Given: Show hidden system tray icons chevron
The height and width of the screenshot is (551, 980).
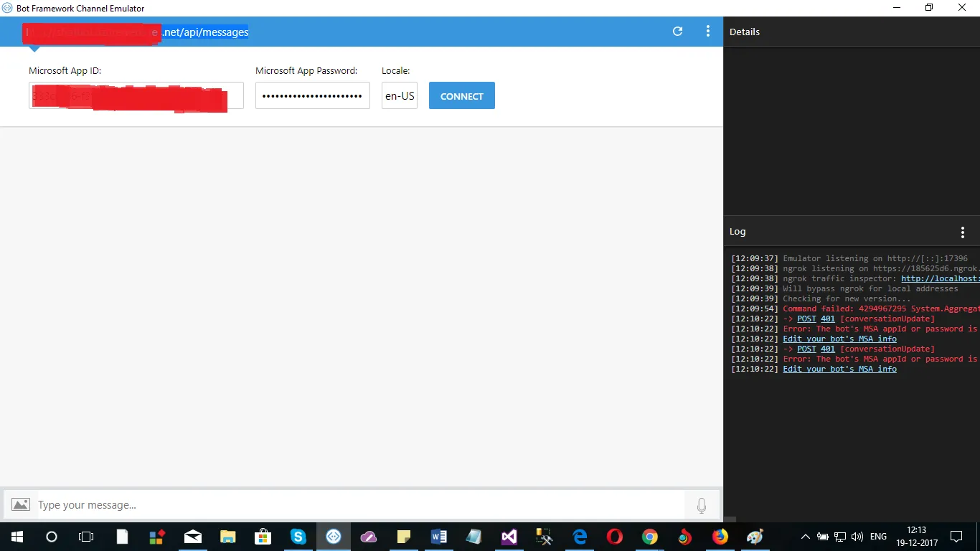Looking at the screenshot, I should click(x=805, y=537).
